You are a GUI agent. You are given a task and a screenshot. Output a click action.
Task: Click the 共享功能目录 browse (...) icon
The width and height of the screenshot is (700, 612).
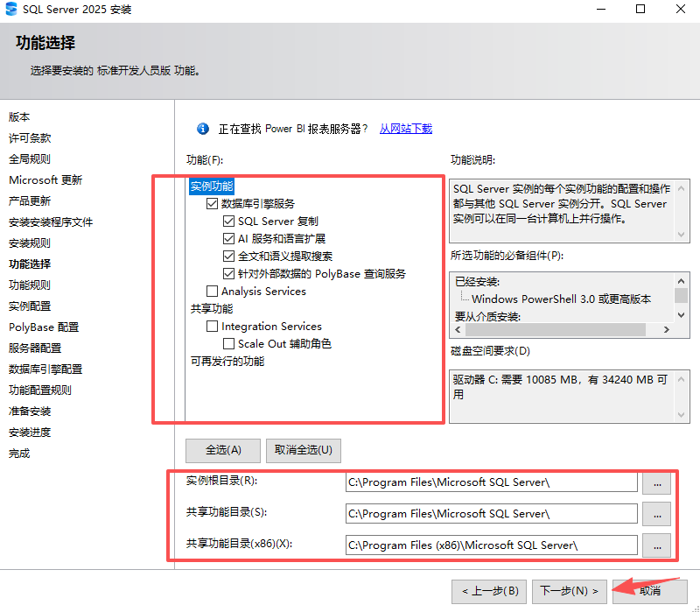click(656, 514)
